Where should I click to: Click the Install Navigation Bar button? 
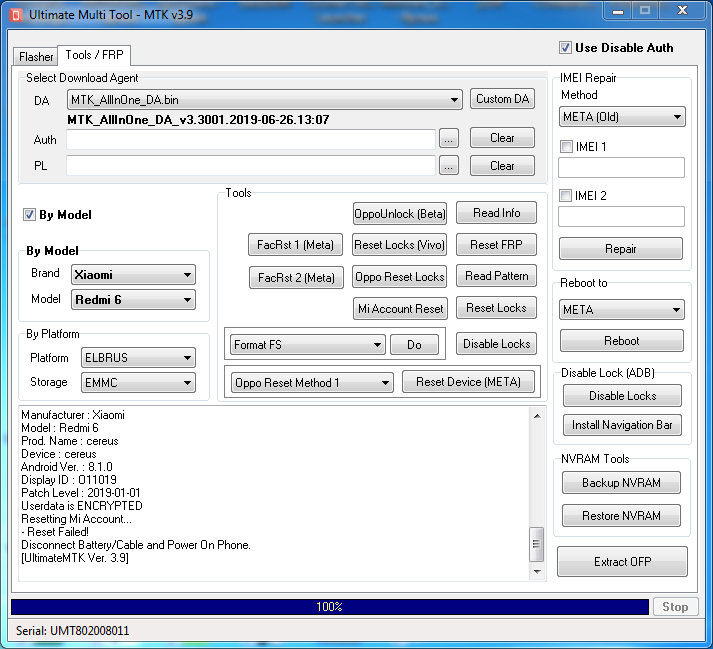(622, 425)
